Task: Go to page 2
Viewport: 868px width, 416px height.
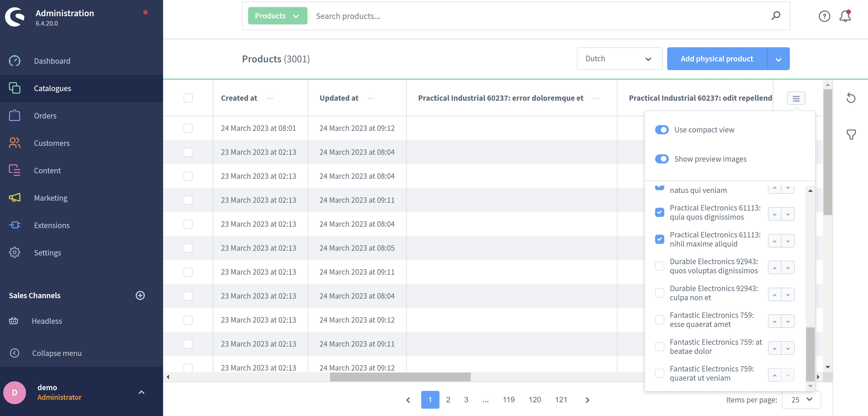Action: [448, 400]
